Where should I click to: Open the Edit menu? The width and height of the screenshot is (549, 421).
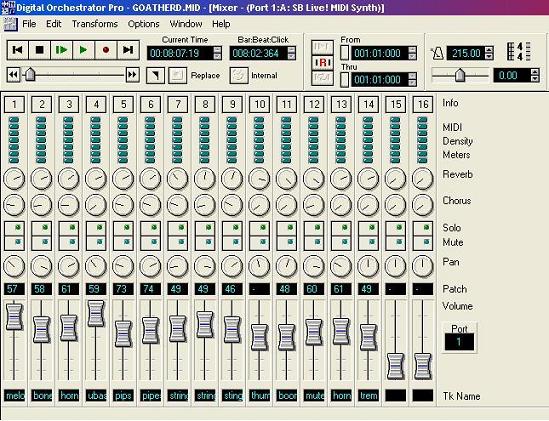click(x=54, y=24)
